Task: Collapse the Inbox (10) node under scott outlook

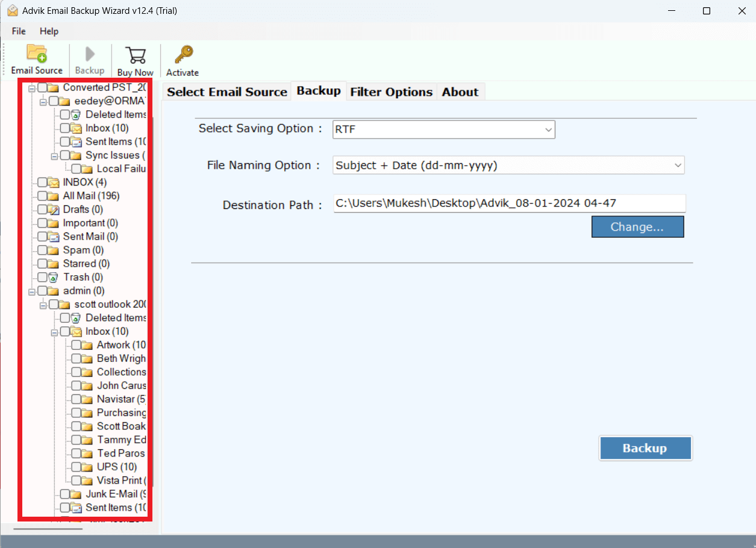Action: (55, 332)
